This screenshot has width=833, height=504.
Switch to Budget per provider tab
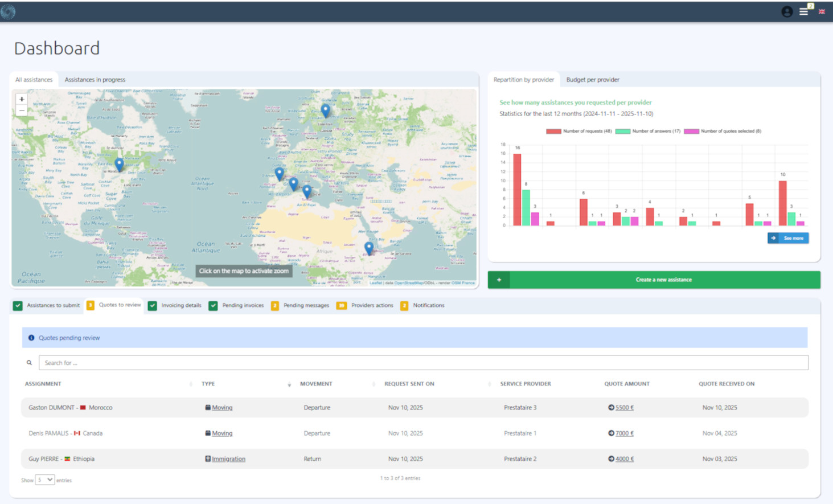coord(592,80)
